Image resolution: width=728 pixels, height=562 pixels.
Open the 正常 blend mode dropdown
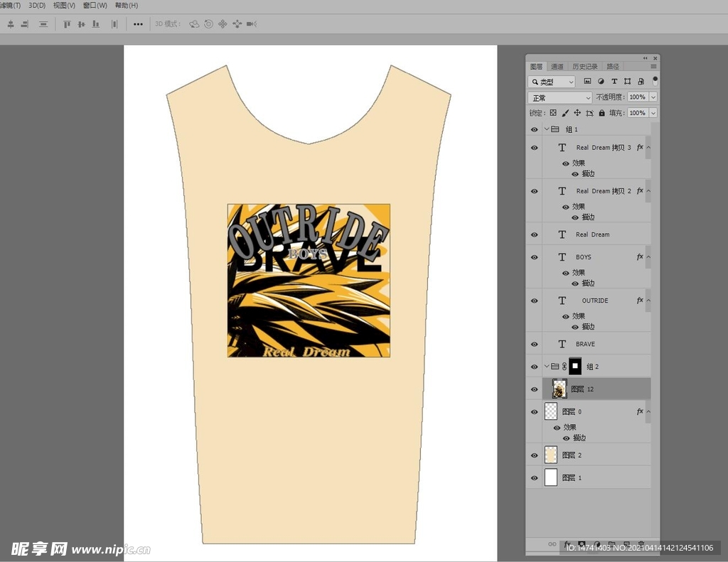(560, 97)
